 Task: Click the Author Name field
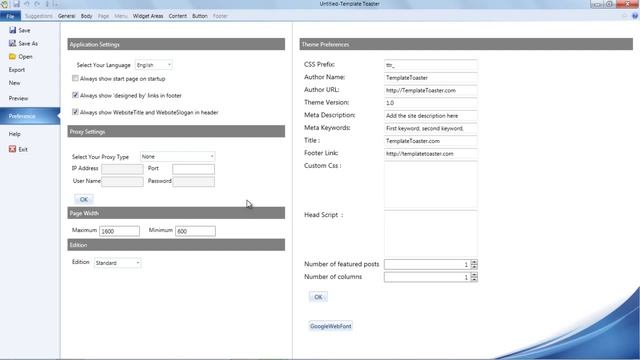click(x=431, y=78)
